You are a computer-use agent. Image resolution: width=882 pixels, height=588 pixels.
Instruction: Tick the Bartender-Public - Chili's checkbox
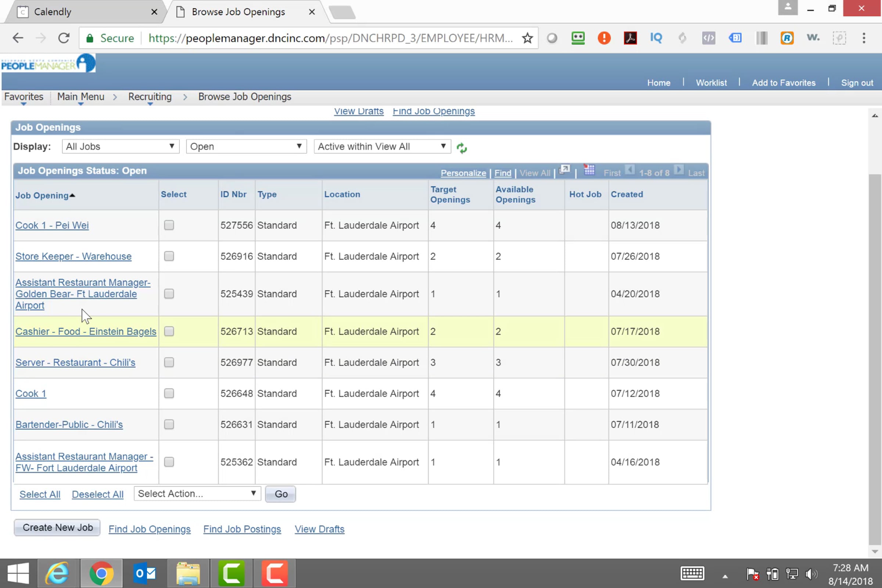click(x=169, y=424)
